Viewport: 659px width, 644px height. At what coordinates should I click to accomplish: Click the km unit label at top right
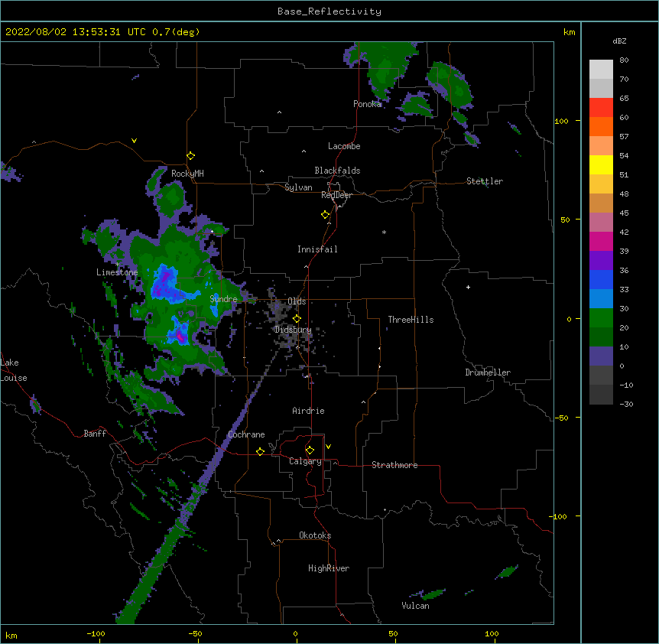tap(569, 32)
